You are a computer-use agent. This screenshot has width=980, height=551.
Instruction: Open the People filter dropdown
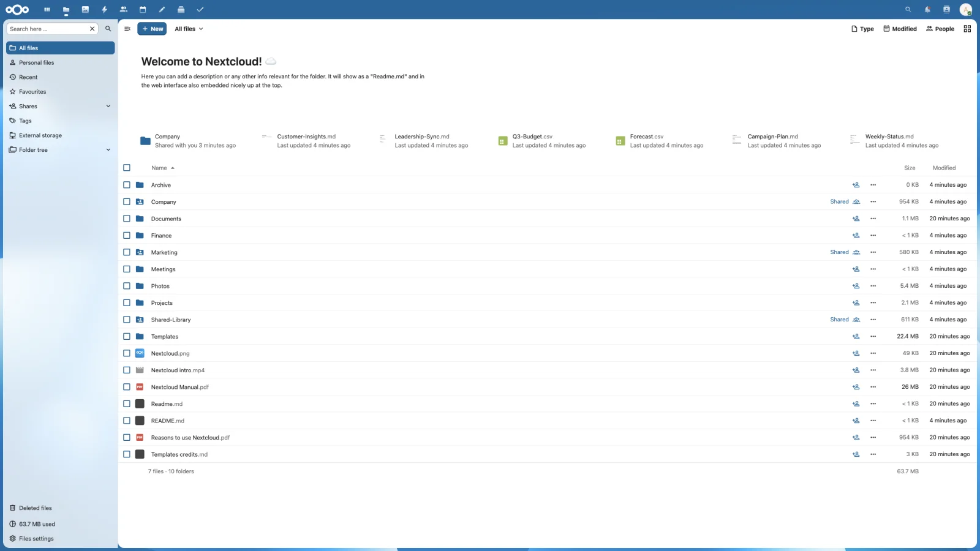940,29
